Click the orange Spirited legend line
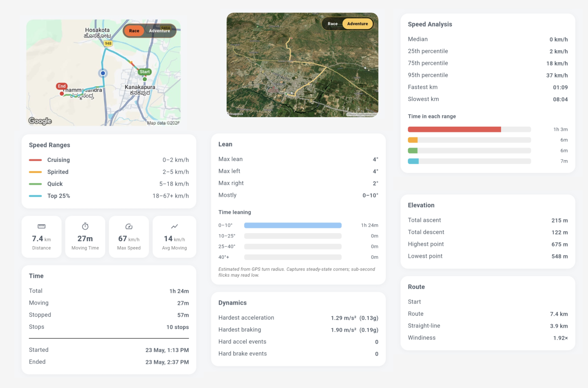Image resolution: width=588 pixels, height=388 pixels. (35, 172)
